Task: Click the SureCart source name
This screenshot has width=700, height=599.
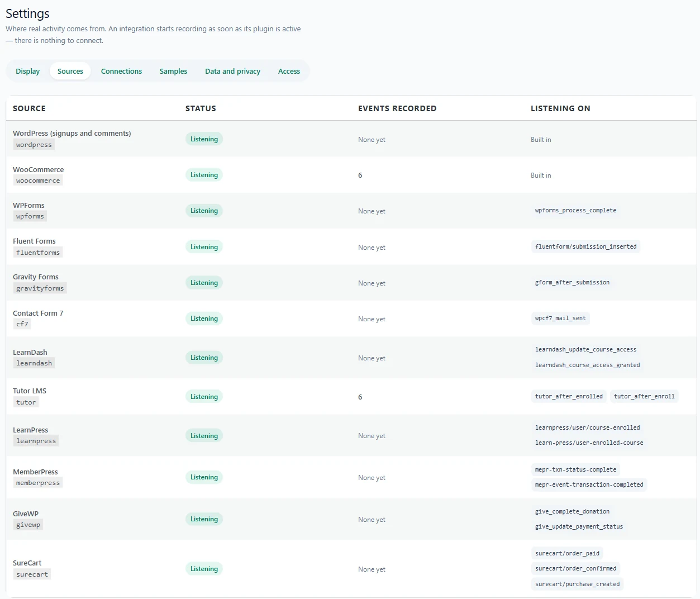Action: 27,563
